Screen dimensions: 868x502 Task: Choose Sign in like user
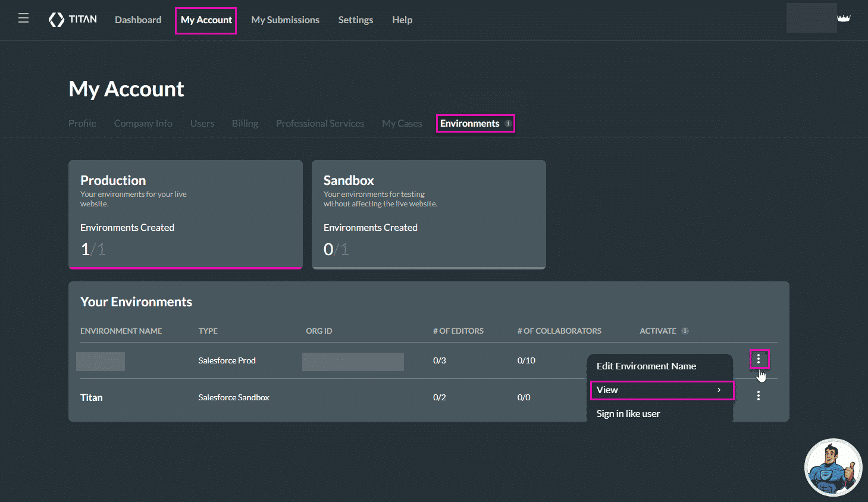628,414
